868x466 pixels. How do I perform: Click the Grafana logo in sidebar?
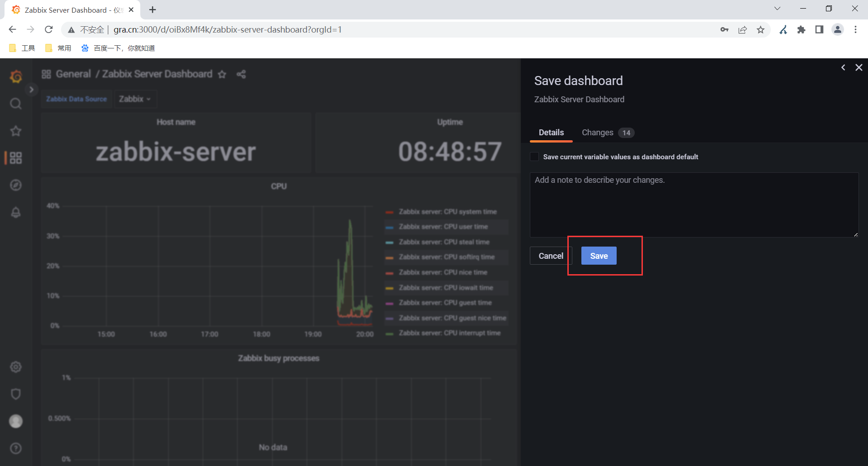[16, 76]
